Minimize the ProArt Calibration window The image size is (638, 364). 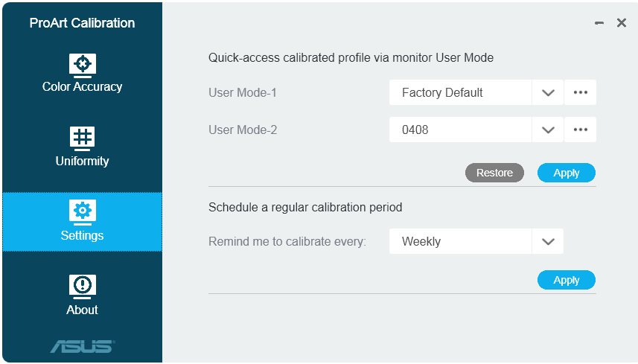pos(599,23)
